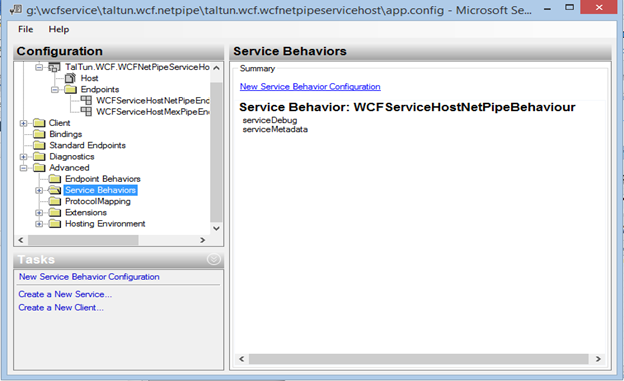Click the Host document icon
The width and height of the screenshot is (624, 381).
(x=70, y=78)
